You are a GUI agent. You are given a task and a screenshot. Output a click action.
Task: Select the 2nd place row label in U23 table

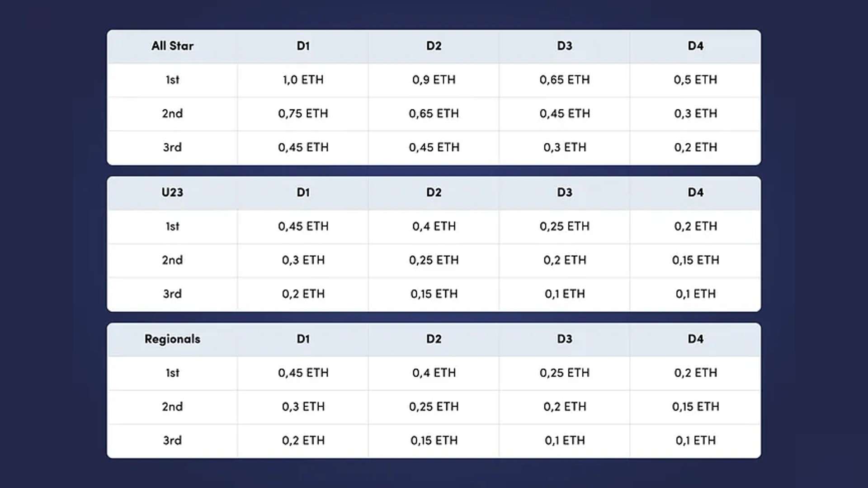[x=172, y=260]
